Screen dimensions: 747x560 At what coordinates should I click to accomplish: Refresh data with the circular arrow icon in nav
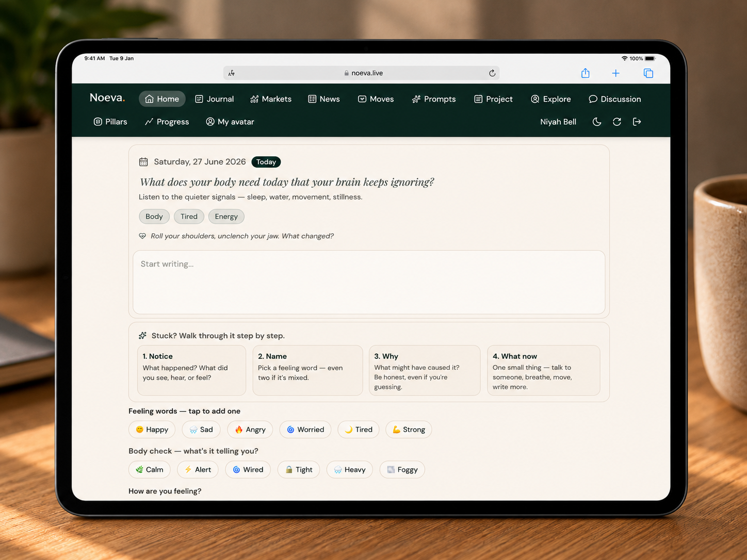[x=617, y=122]
